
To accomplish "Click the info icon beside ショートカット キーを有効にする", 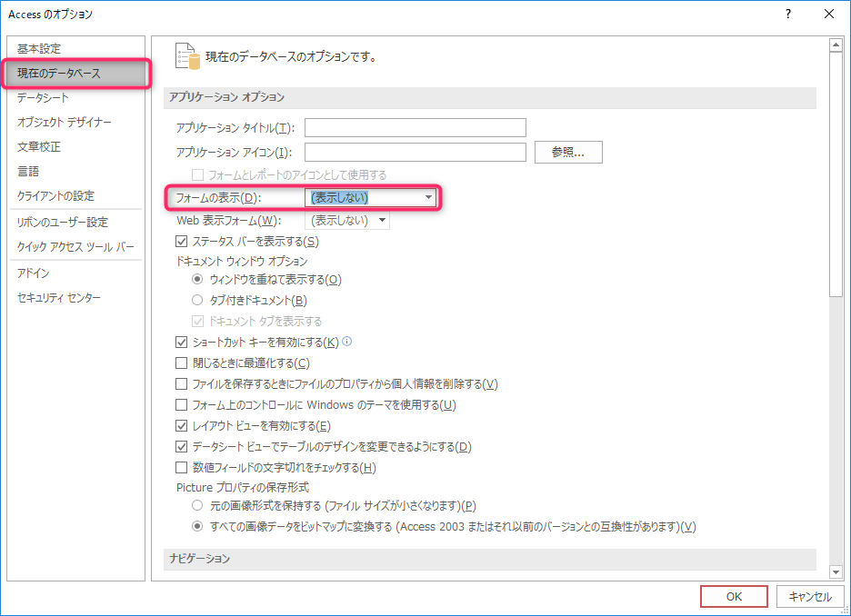I will point(347,341).
